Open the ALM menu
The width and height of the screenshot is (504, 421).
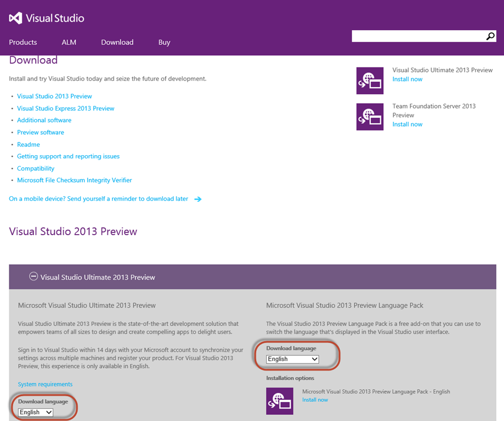click(69, 42)
